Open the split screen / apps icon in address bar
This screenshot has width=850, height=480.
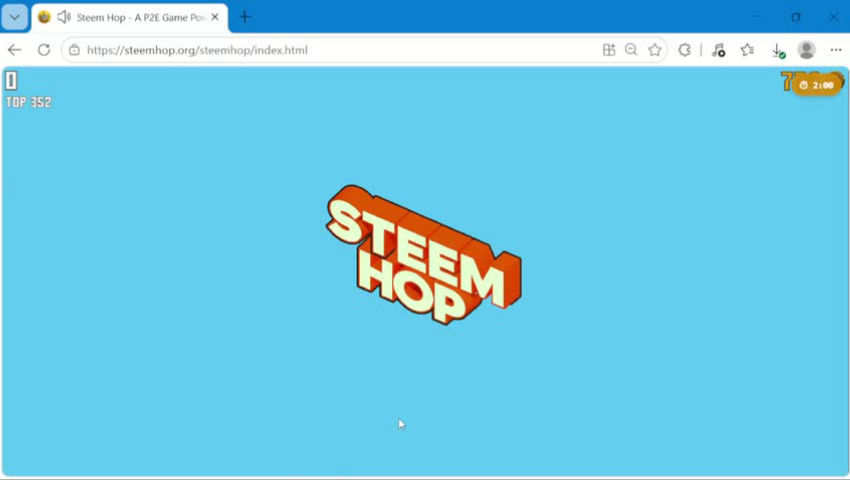(609, 50)
